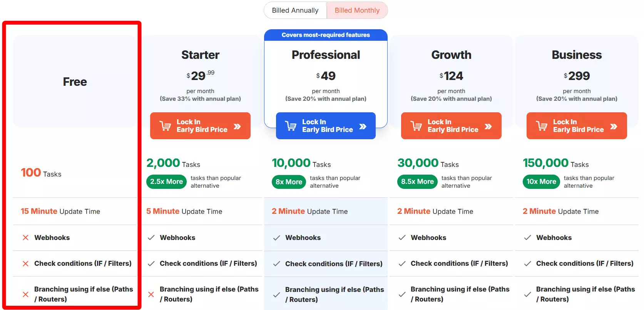Click the Professional plan's Lock In Early Bird Price text
This screenshot has height=310, width=644.
(327, 126)
